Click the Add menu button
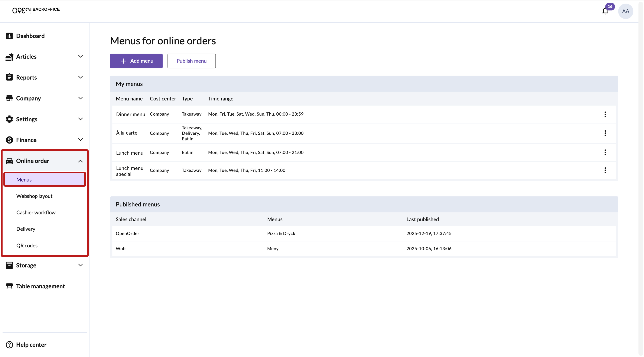The width and height of the screenshot is (644, 357). coord(136,61)
